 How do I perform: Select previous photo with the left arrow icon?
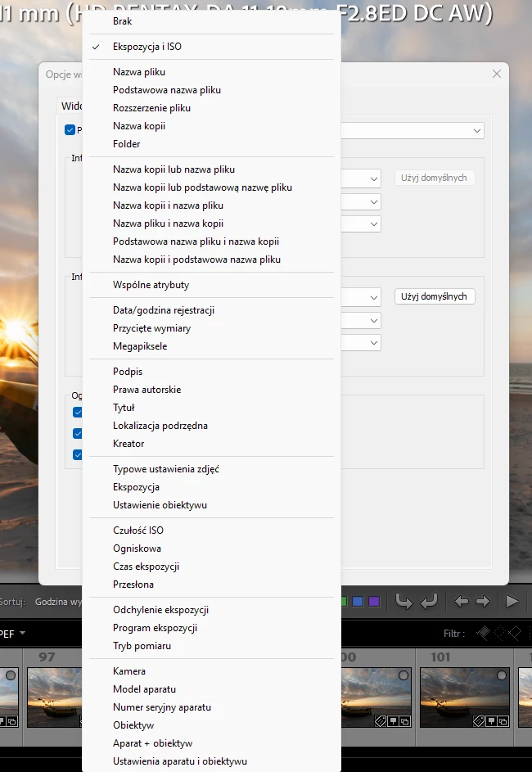coord(461,601)
